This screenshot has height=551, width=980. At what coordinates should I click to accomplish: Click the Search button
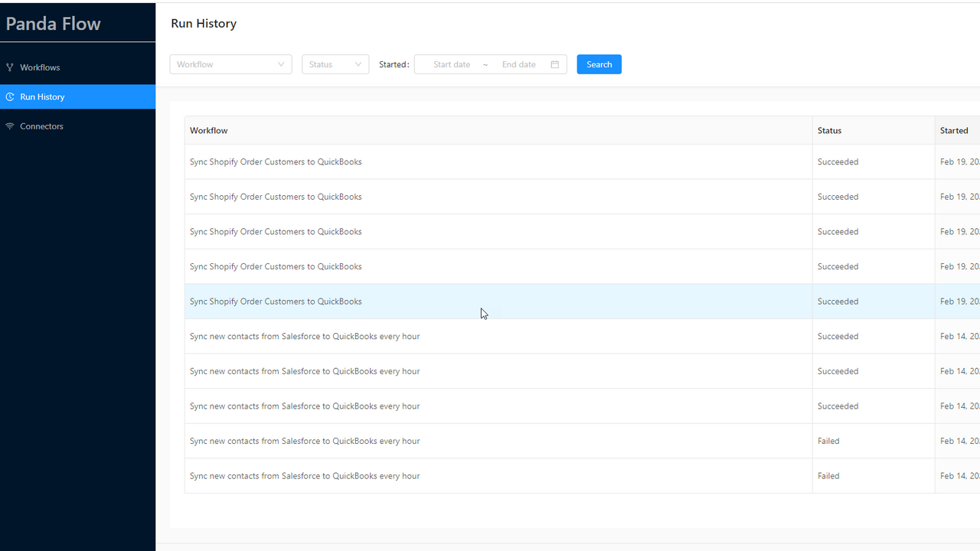coord(599,64)
